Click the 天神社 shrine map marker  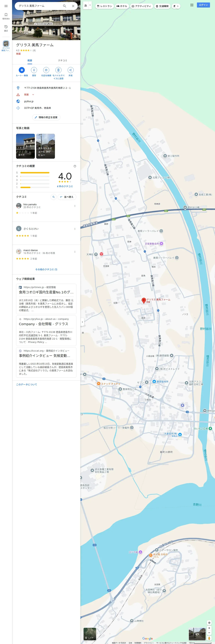pyautogui.click(x=96, y=254)
